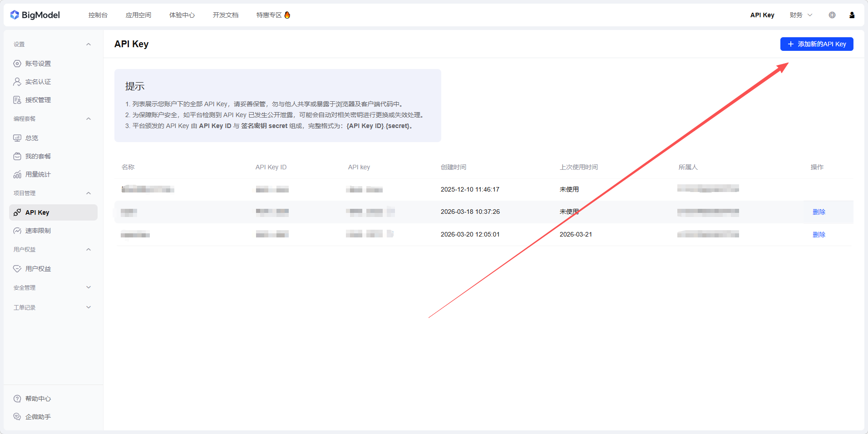Click the 实名认证 person icon
The image size is (868, 434).
click(17, 82)
